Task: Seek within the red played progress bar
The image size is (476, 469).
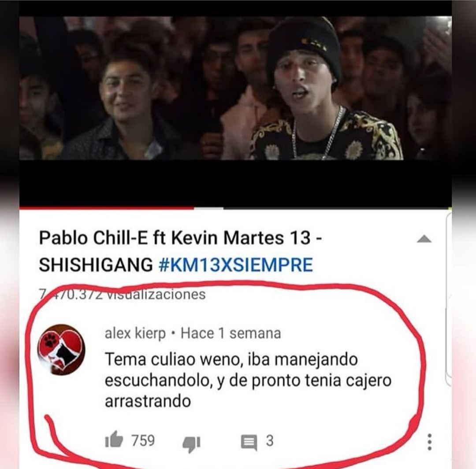Action: (107, 208)
